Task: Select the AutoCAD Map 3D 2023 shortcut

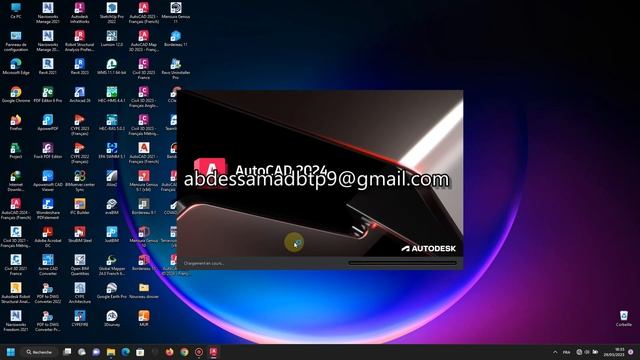Action: [x=144, y=41]
